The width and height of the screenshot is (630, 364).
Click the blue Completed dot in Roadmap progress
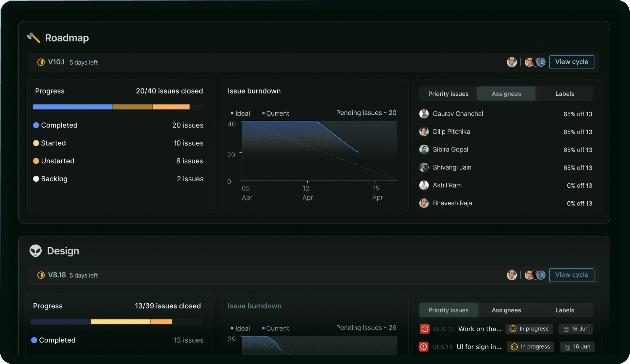tap(36, 125)
